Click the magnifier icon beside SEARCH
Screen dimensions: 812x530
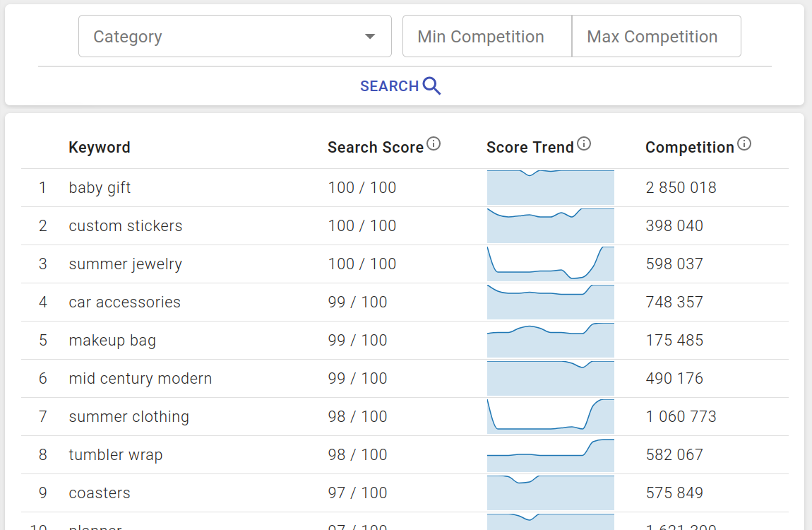coord(431,86)
